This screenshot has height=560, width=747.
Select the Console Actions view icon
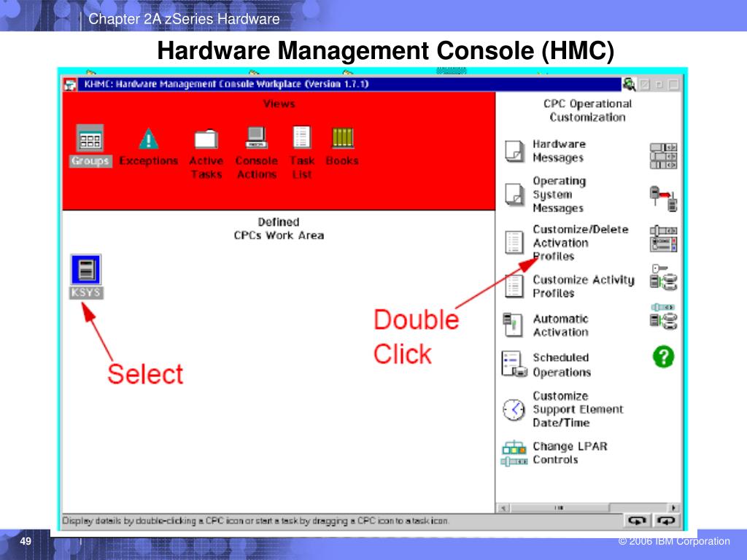(x=256, y=138)
